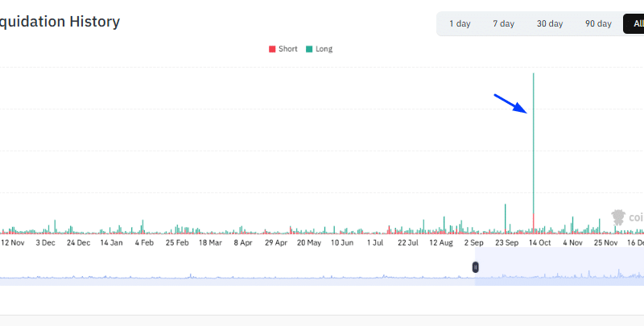Click the 22 Jul axis label
This screenshot has width=644, height=326.
tap(408, 242)
